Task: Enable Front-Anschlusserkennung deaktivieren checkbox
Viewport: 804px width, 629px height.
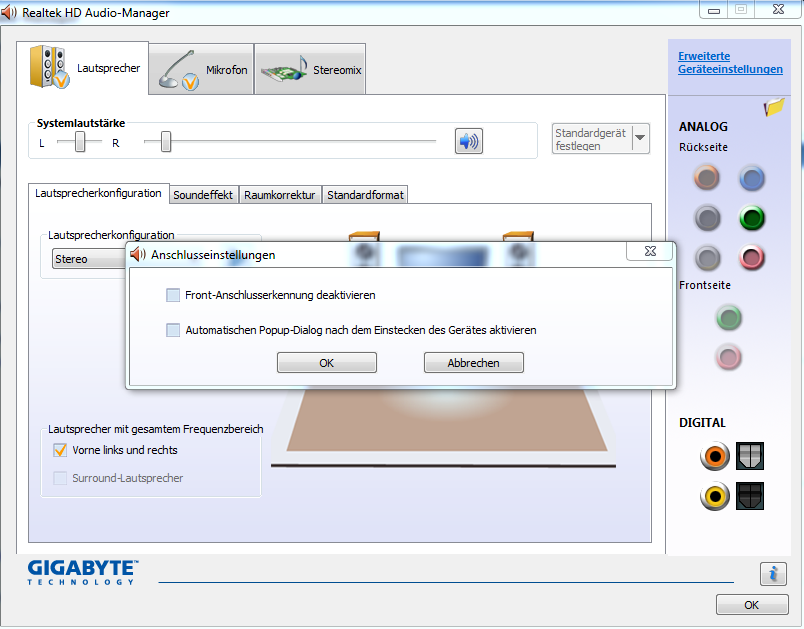Action: (173, 295)
